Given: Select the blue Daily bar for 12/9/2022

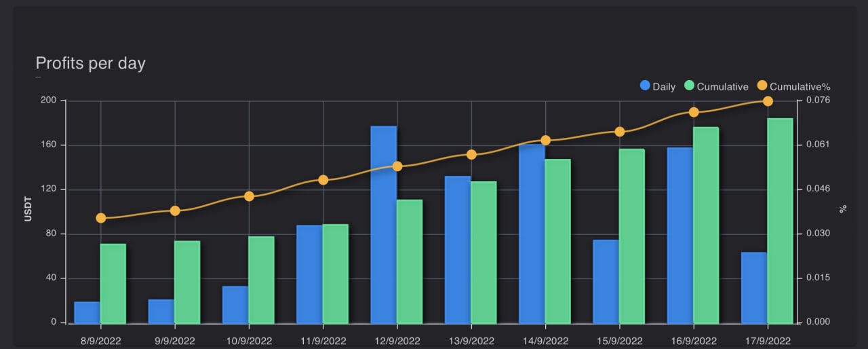Looking at the screenshot, I should [x=384, y=225].
